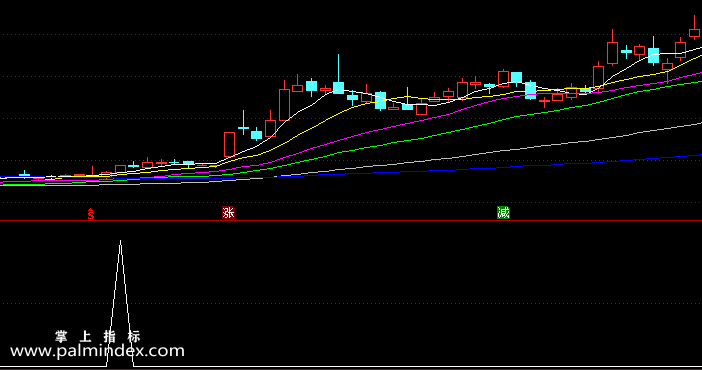Click the red dotted gridline in indicator pane
The width and height of the screenshot is (702, 370).
351,304
